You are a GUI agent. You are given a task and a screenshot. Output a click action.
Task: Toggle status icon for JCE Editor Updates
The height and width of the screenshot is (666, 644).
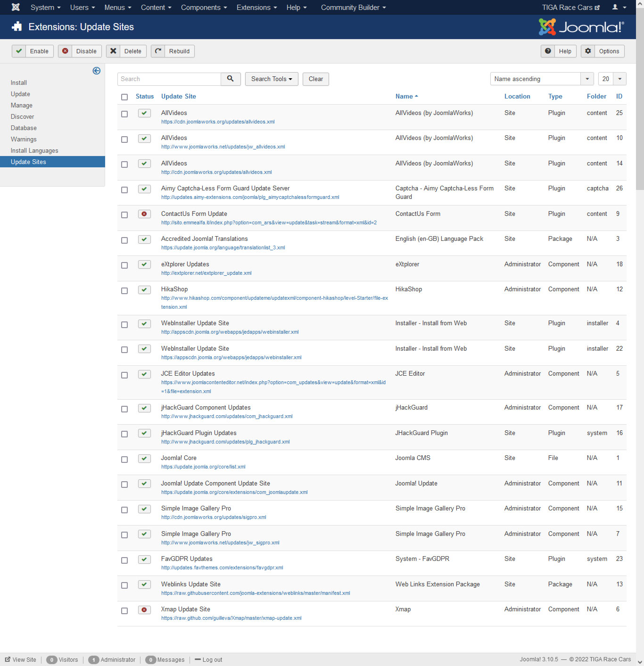144,374
